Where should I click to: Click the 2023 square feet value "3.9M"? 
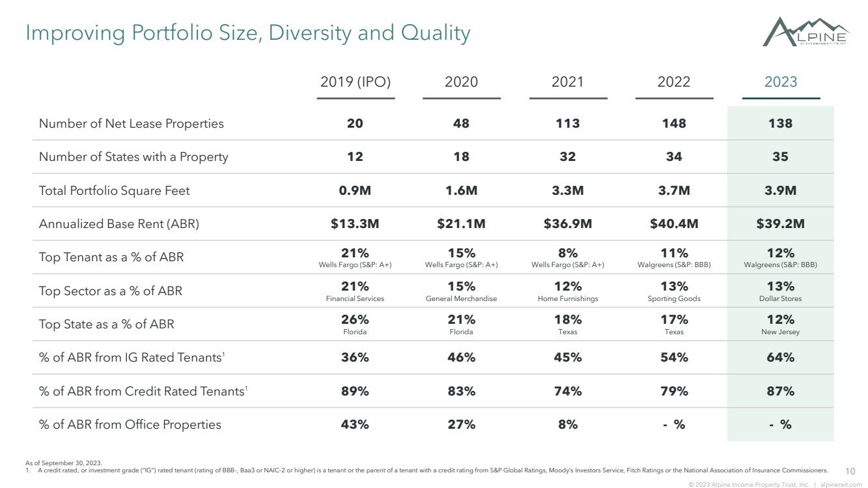click(780, 191)
